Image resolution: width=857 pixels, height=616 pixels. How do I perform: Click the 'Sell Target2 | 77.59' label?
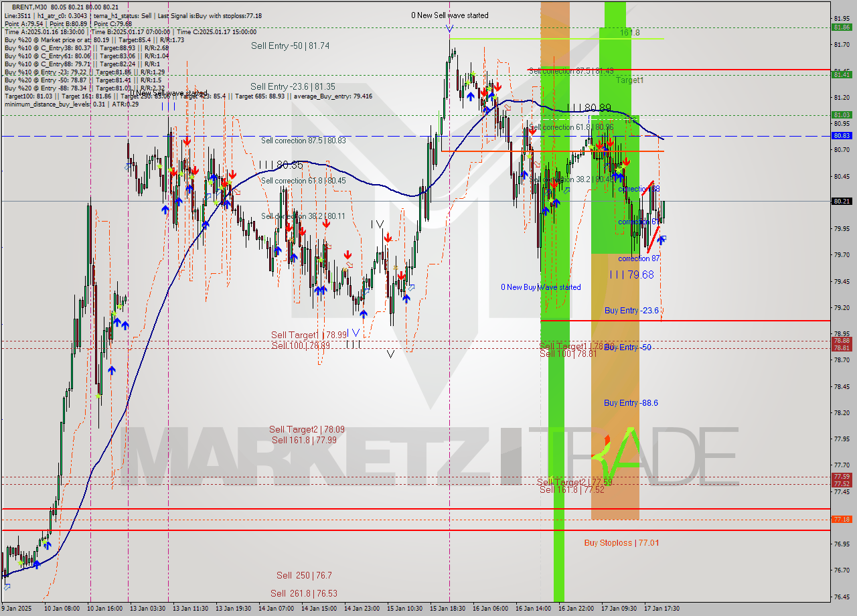point(574,482)
